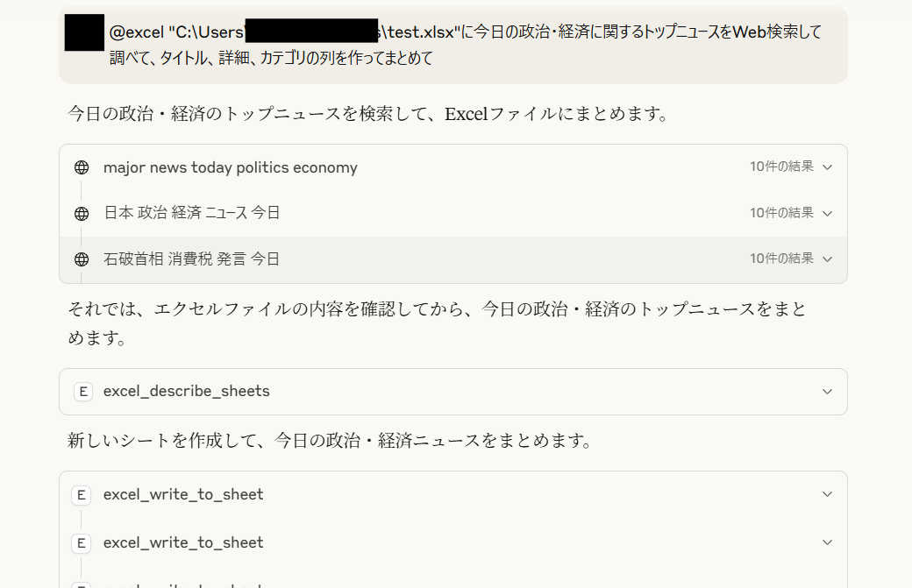Viewport: 912px width, 588px height.
Task: Open the second excel_write_to_sheet dropdown
Action: [x=825, y=542]
